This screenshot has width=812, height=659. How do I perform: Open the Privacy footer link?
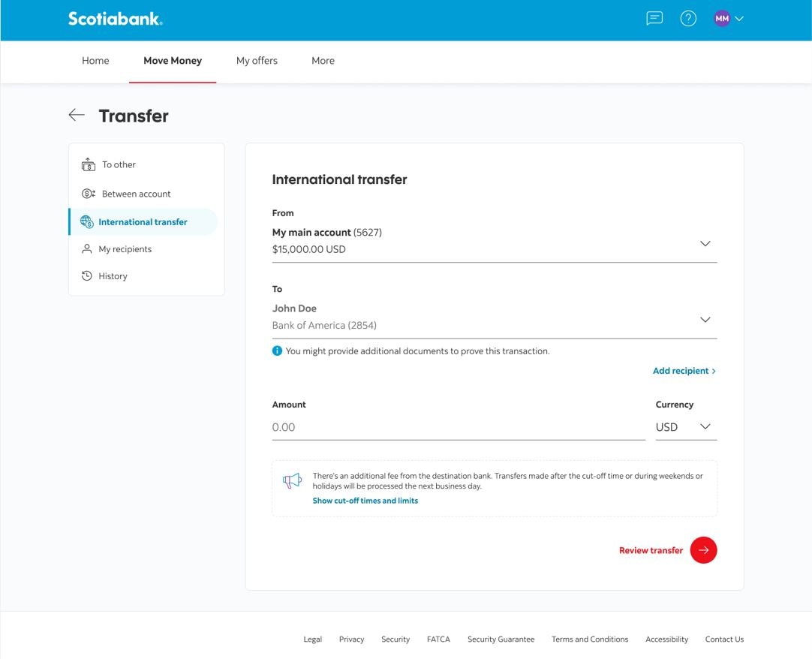point(352,639)
